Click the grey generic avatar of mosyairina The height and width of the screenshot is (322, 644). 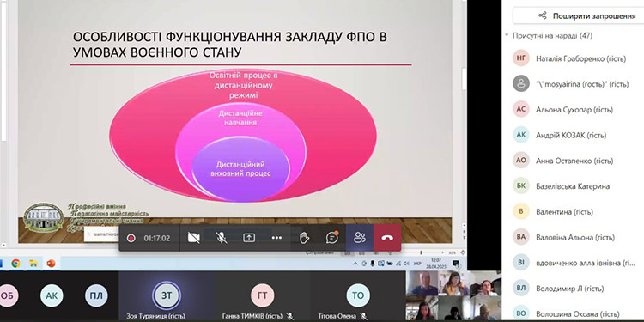pos(521,84)
